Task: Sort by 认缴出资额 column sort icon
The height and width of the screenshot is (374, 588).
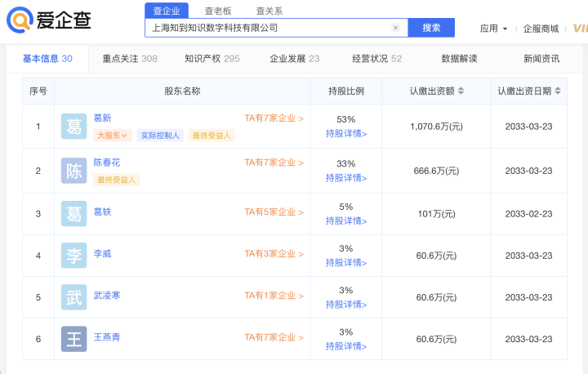Action: (461, 91)
